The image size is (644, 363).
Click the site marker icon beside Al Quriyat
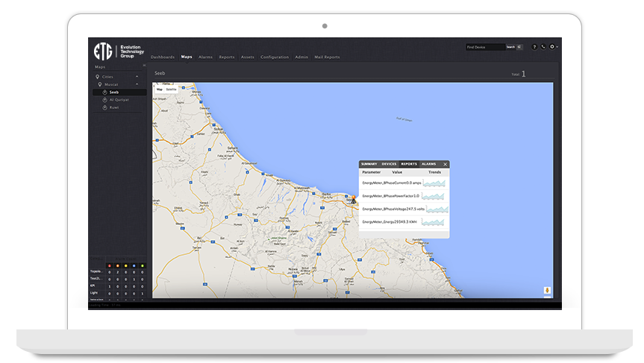(x=104, y=100)
